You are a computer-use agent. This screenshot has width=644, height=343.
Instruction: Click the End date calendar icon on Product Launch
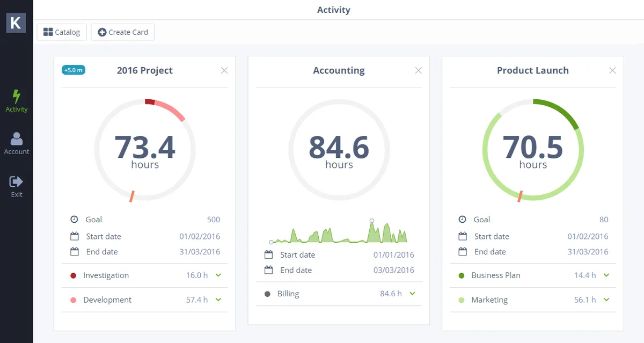(463, 251)
